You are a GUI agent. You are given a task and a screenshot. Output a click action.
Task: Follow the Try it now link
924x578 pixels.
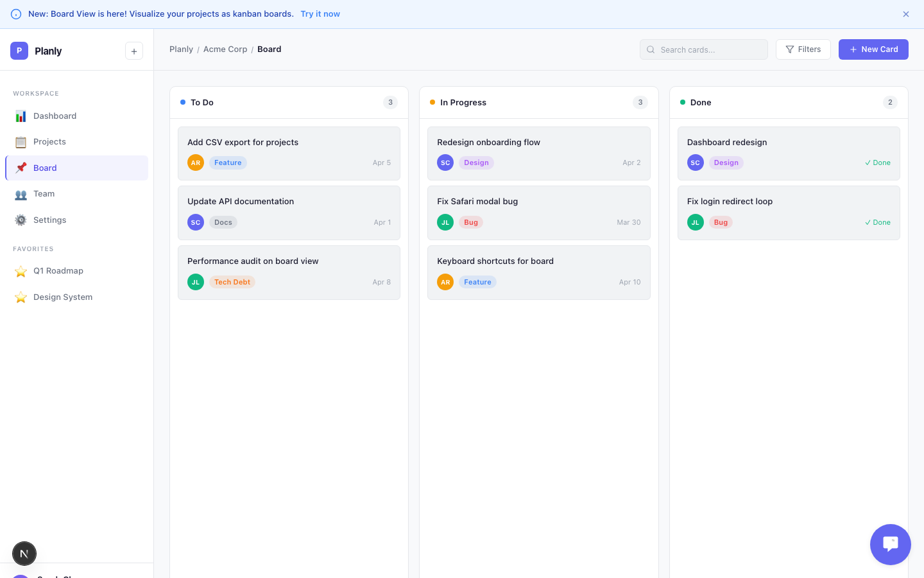[320, 14]
